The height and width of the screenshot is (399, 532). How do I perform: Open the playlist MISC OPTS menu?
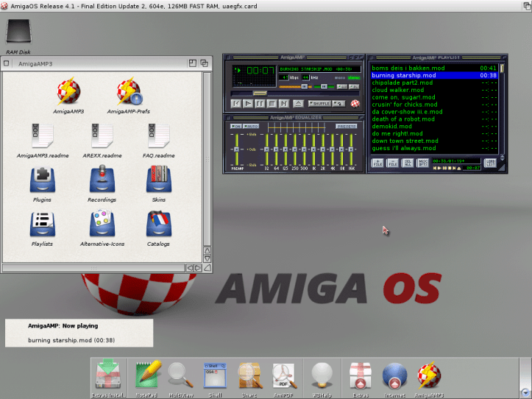423,163
